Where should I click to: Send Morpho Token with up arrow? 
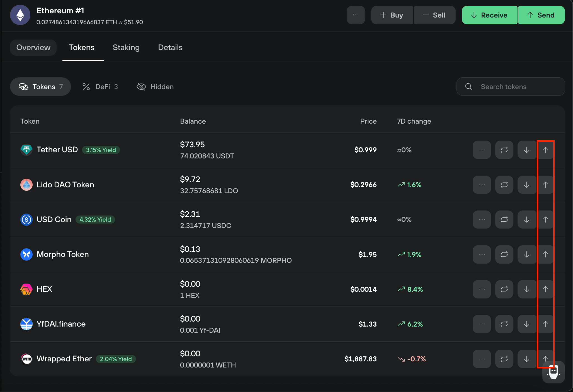coord(545,254)
